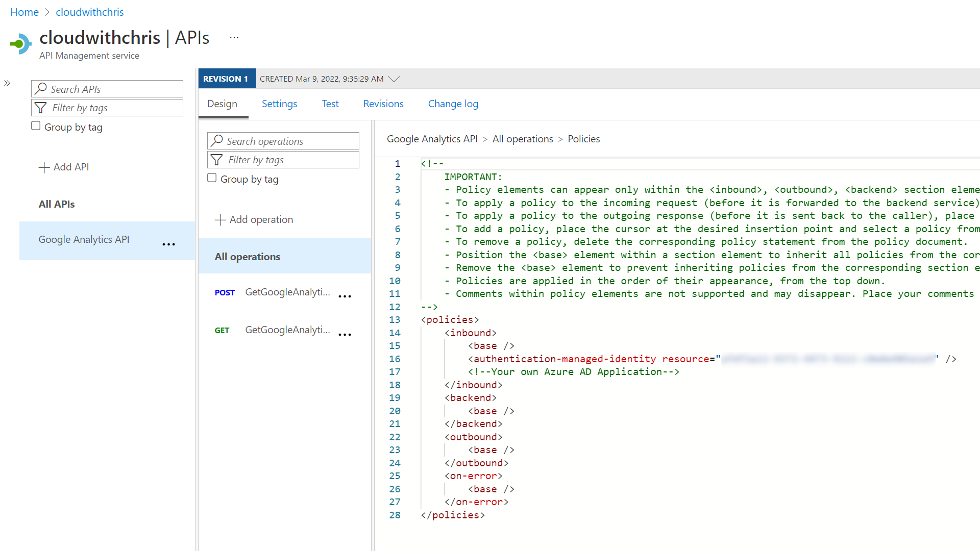Expand the revision created date dropdown
The width and height of the screenshot is (980, 551).
click(393, 79)
